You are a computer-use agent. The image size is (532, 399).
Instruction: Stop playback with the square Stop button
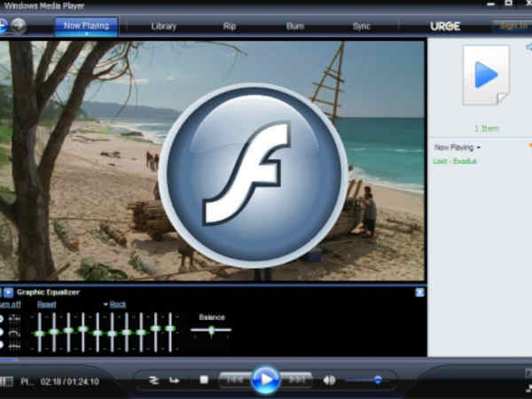[x=204, y=379]
